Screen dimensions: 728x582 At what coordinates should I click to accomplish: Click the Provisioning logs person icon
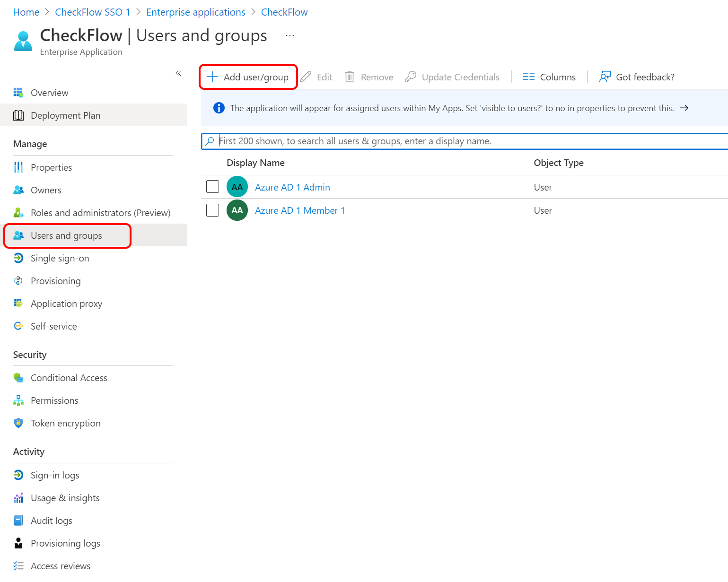pos(18,543)
